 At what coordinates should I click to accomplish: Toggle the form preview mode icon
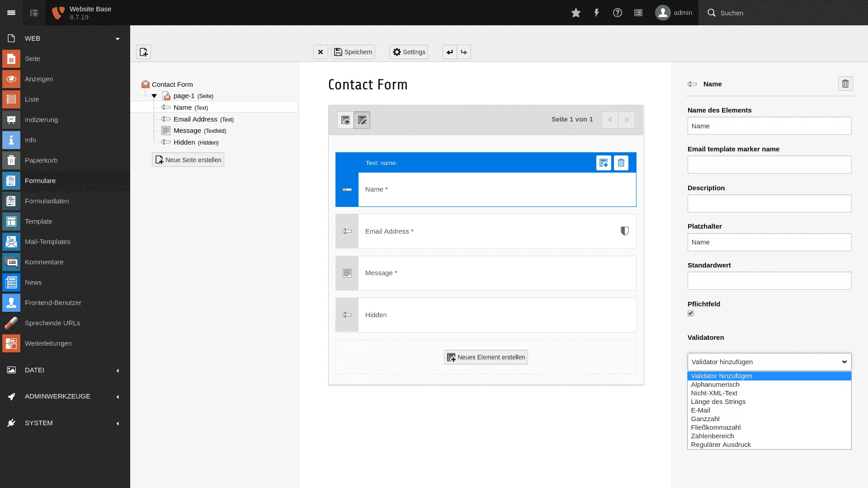click(345, 120)
